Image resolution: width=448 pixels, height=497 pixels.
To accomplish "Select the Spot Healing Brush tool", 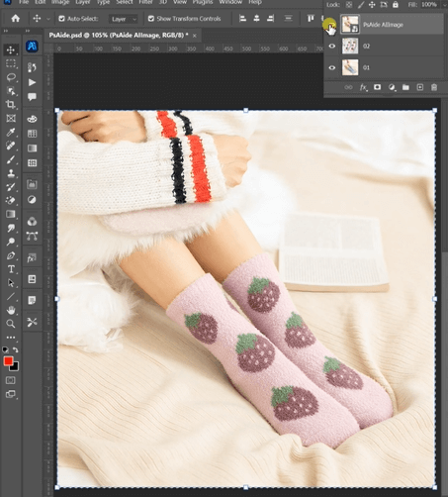I will [11, 146].
